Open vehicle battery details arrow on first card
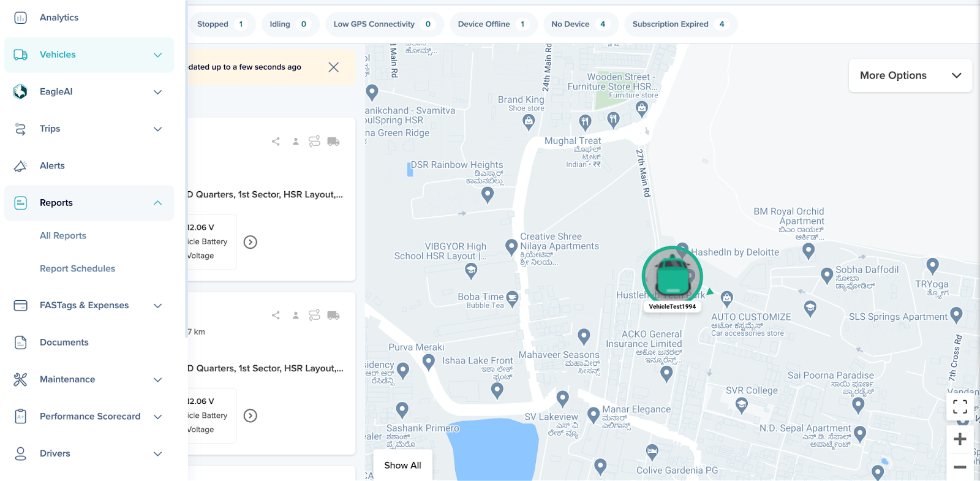 pos(250,242)
